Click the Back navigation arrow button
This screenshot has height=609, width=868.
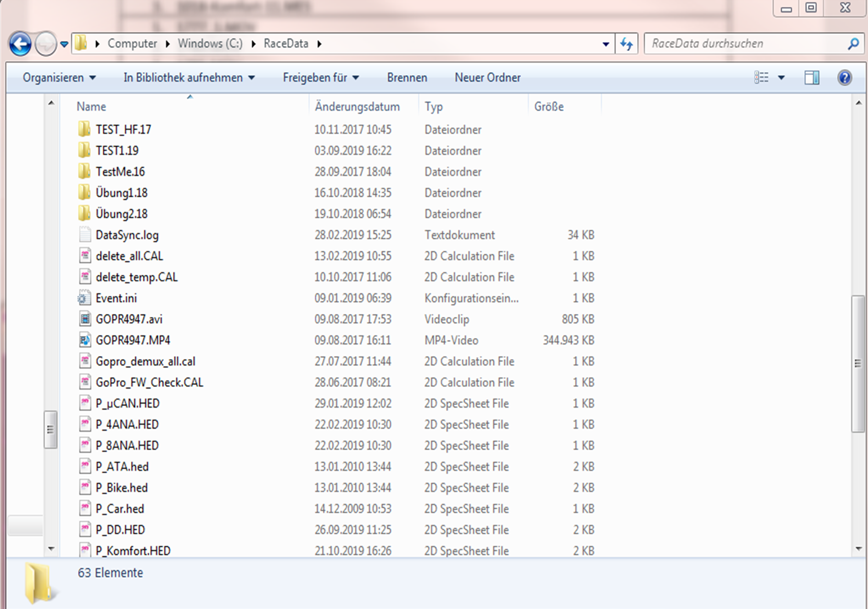[20, 44]
